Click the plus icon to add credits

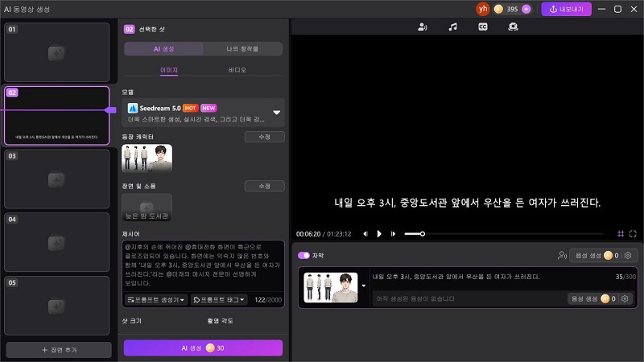tap(526, 9)
